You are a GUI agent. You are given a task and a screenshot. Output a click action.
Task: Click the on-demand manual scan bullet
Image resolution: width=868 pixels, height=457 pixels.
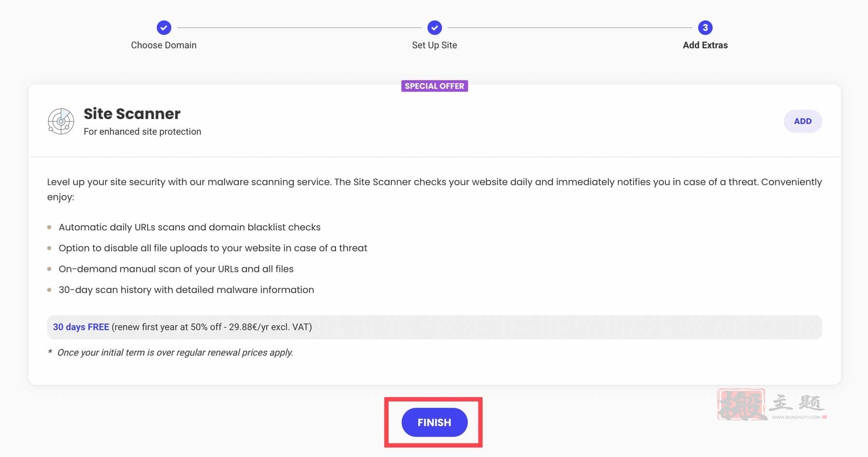(176, 269)
